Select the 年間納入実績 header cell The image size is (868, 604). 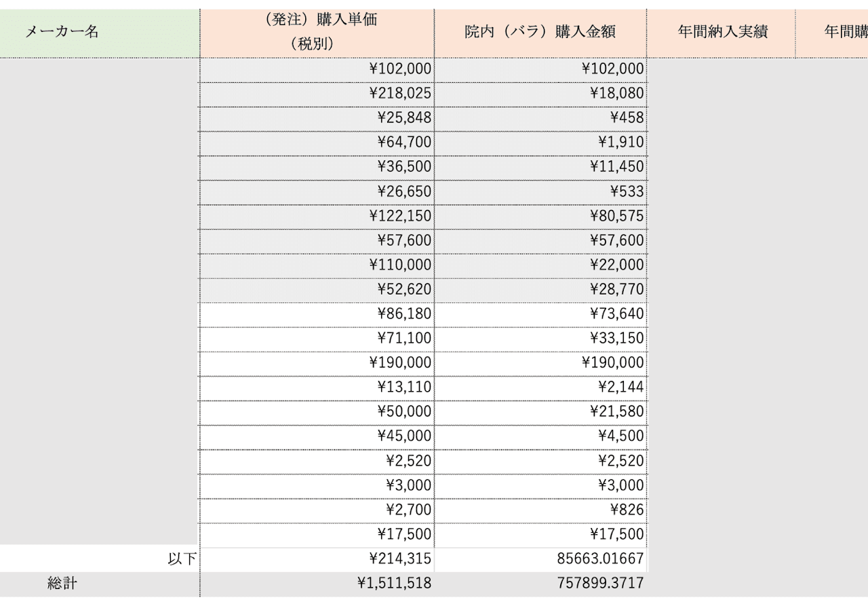[721, 33]
